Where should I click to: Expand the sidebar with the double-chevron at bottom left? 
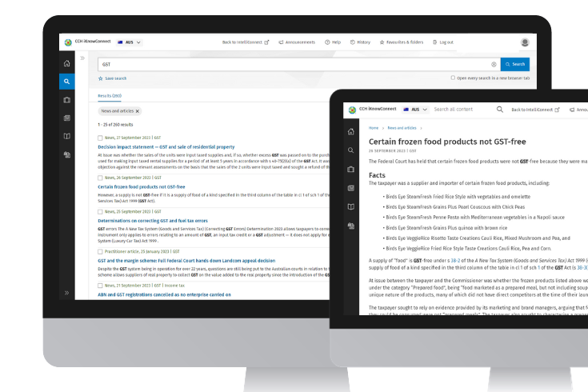point(67,293)
